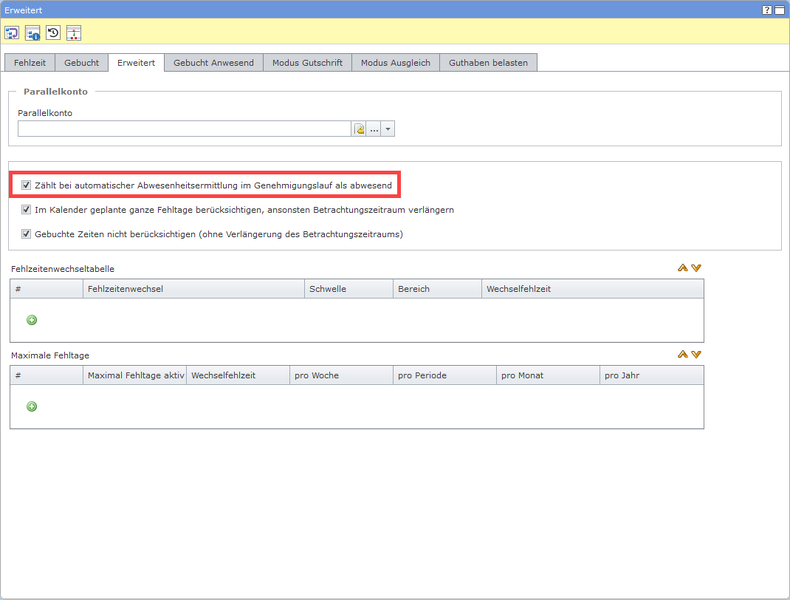This screenshot has height=600, width=790.
Task: Select the Guthaben belasten tab
Action: point(489,62)
